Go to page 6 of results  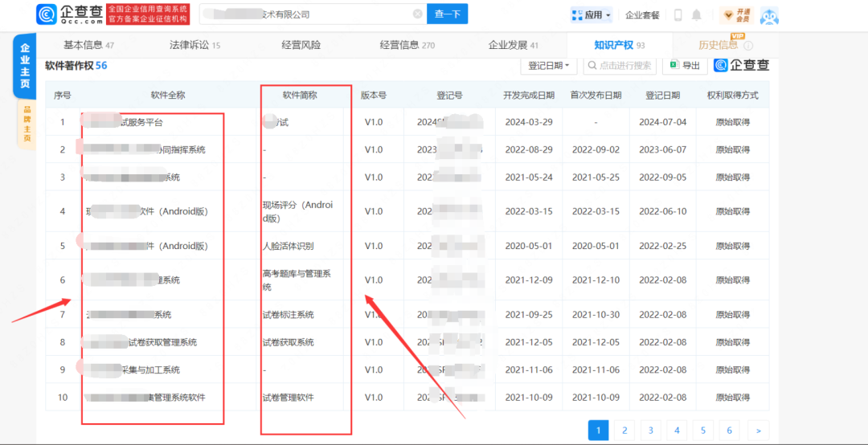730,430
